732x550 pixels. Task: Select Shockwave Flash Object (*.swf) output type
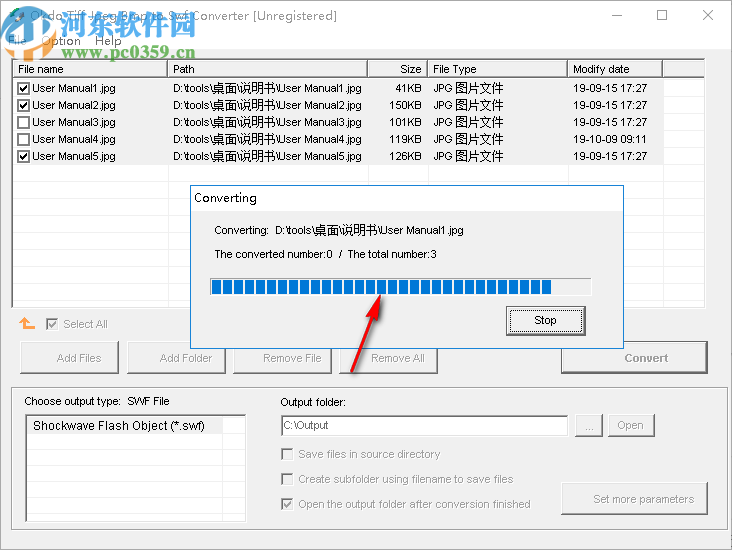coord(124,426)
